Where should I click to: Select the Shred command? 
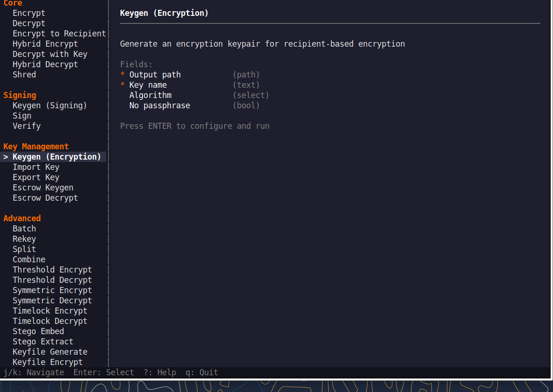tap(24, 74)
